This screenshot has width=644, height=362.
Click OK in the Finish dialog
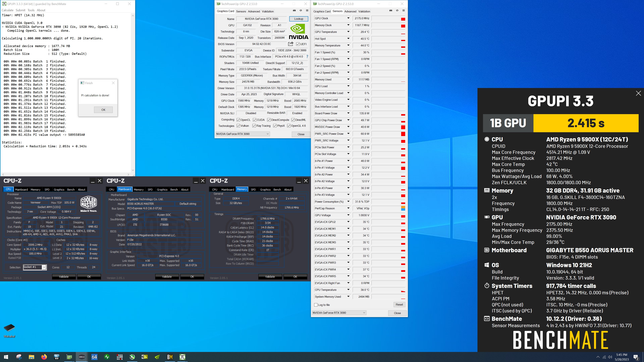(x=103, y=110)
